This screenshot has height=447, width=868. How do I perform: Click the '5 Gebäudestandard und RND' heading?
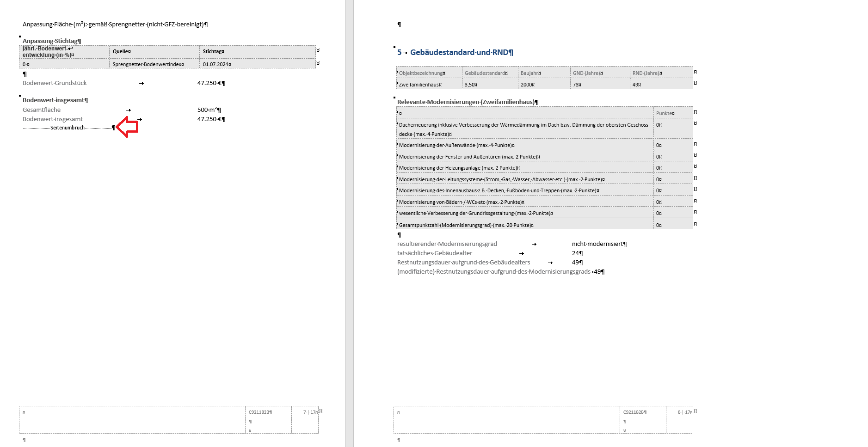pyautogui.click(x=455, y=52)
